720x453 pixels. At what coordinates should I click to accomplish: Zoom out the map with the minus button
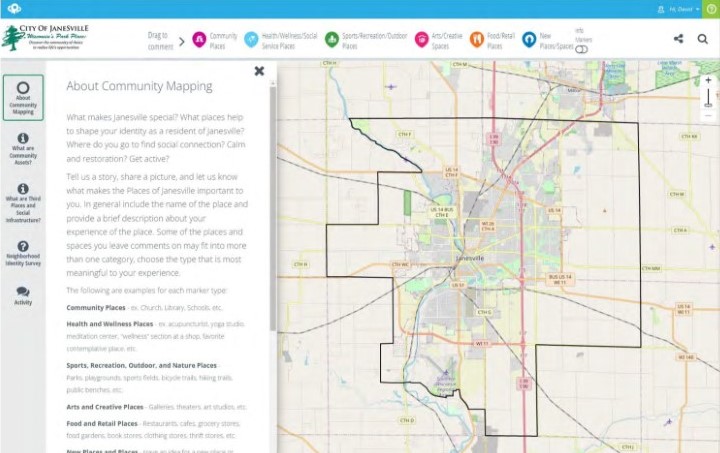click(x=708, y=116)
